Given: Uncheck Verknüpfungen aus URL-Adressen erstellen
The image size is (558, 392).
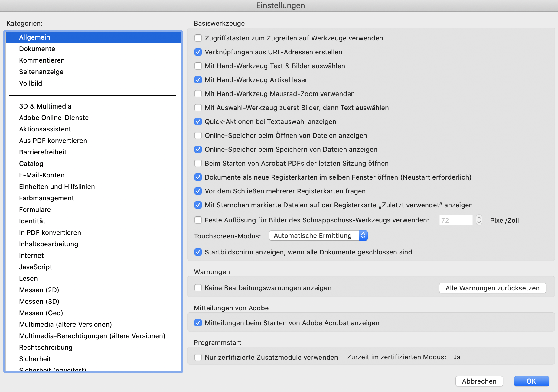Looking at the screenshot, I should (x=198, y=52).
